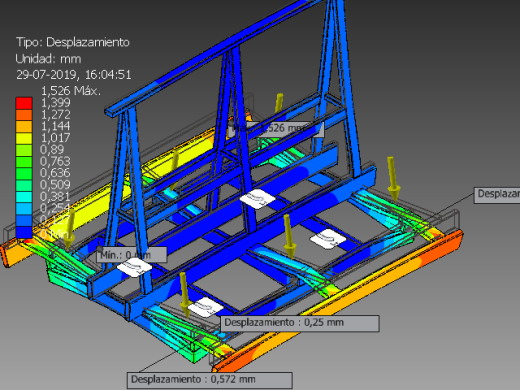
Task: Pick the dark blue swatch at legend bottom
Action: [24, 232]
